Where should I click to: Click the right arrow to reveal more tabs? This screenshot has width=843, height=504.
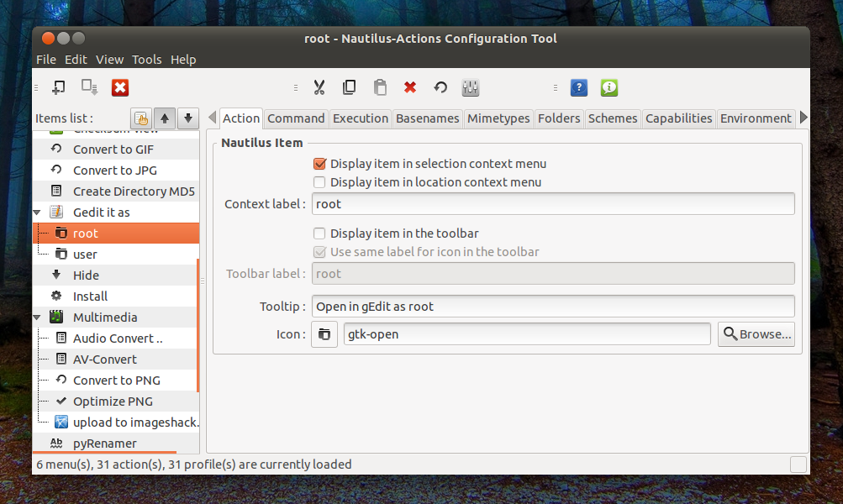805,118
